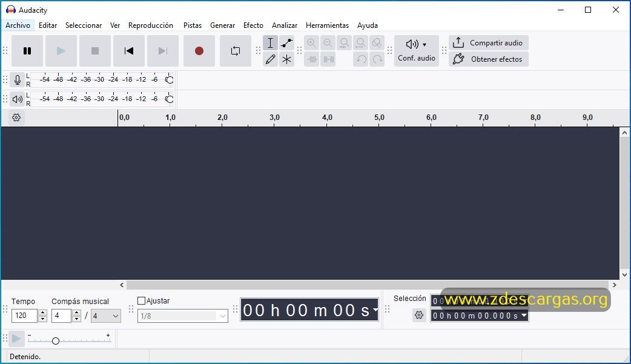
Task: Open Analizar menu
Action: tap(285, 25)
